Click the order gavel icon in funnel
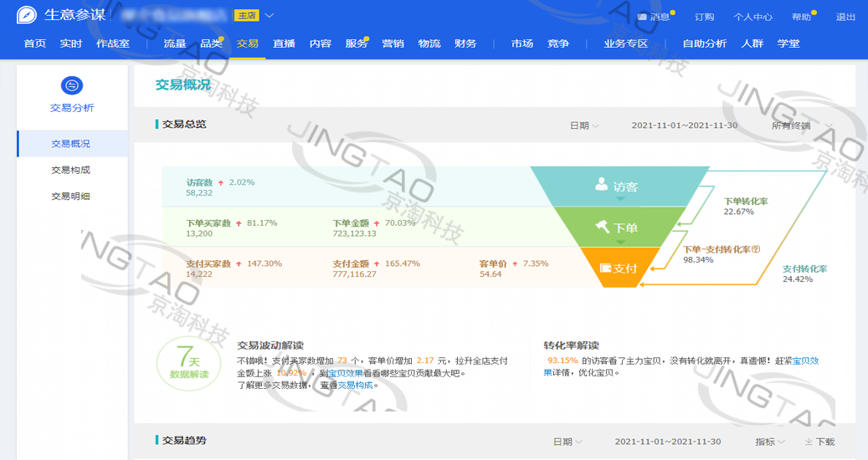The image size is (868, 460). [x=601, y=227]
